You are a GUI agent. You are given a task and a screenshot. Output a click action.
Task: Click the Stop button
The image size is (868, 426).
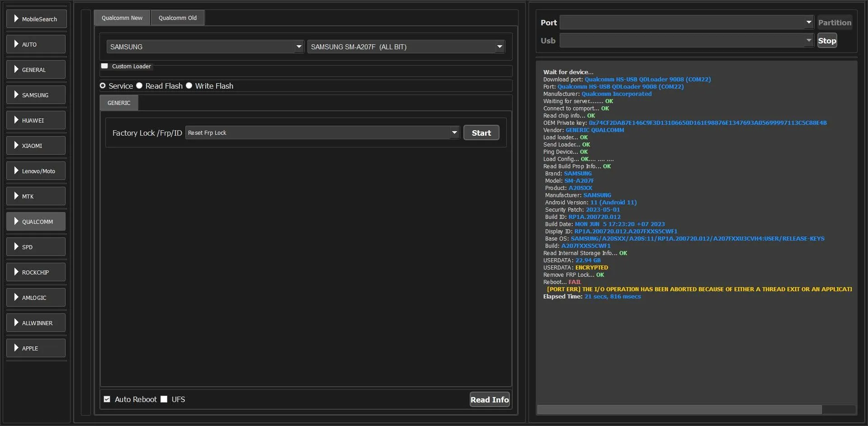coord(827,41)
